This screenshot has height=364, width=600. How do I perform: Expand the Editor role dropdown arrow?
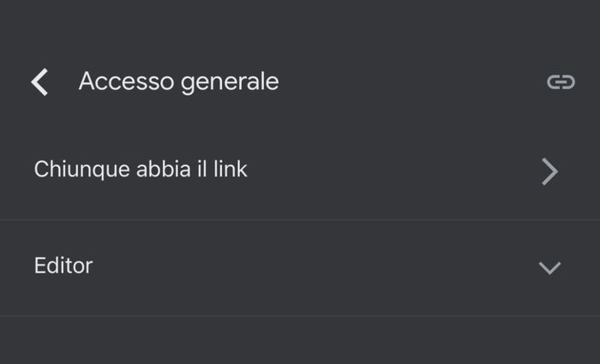pyautogui.click(x=549, y=268)
